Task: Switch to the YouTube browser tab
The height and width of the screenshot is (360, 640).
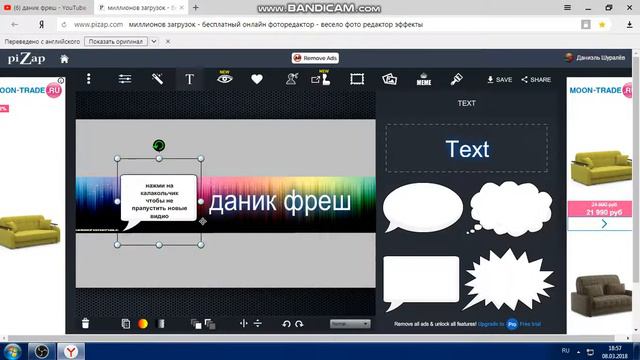Action: coord(46,7)
